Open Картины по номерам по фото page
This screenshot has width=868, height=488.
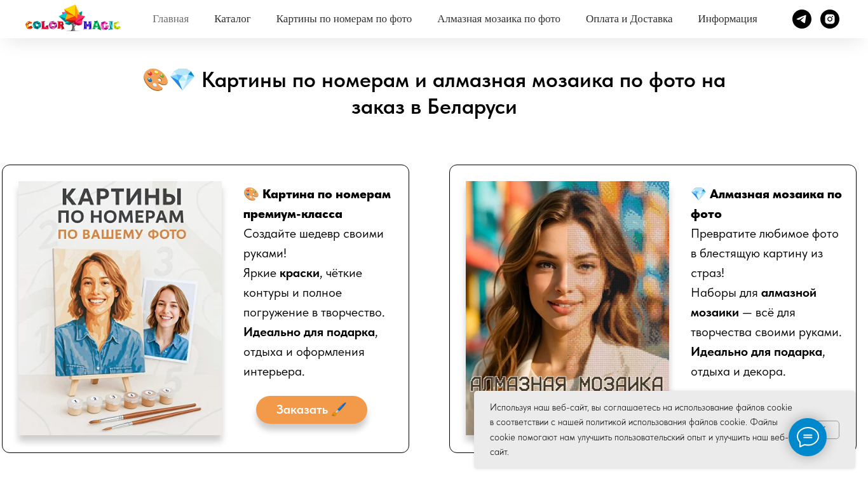[x=344, y=19]
